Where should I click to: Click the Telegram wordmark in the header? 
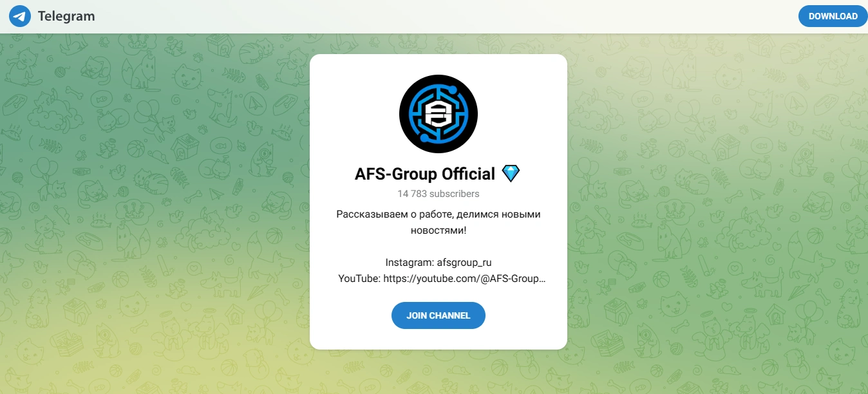tap(66, 16)
